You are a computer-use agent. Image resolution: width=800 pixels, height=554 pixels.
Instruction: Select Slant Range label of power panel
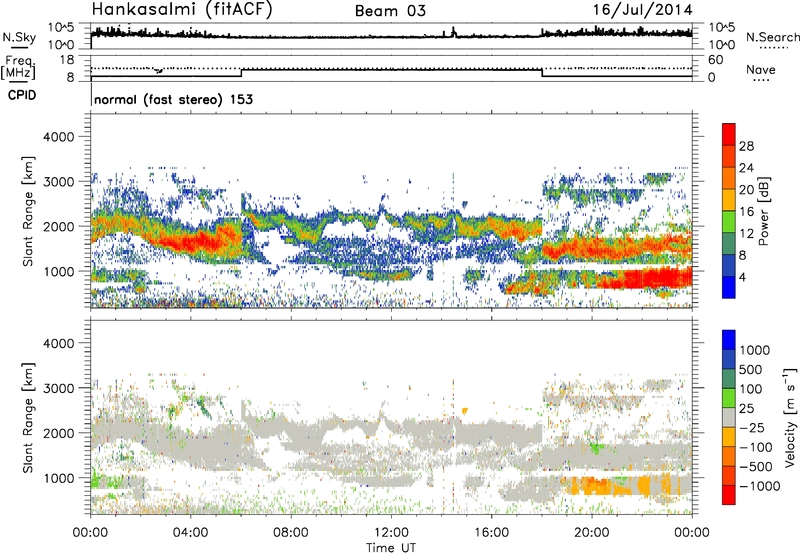pos(28,211)
